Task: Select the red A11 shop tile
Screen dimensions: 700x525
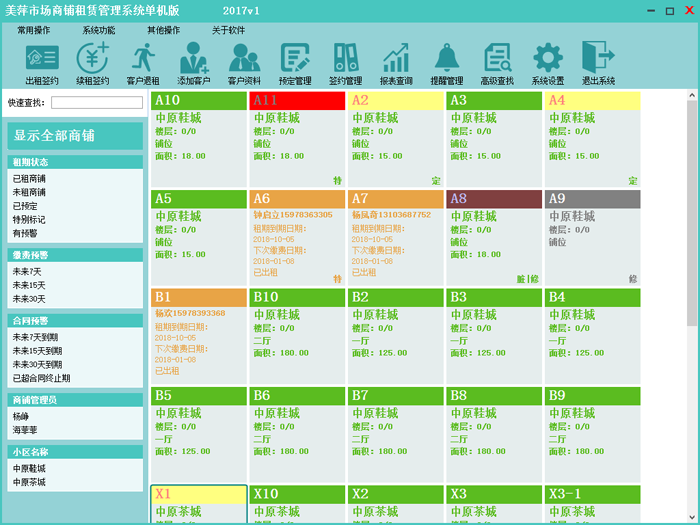Action: point(296,140)
